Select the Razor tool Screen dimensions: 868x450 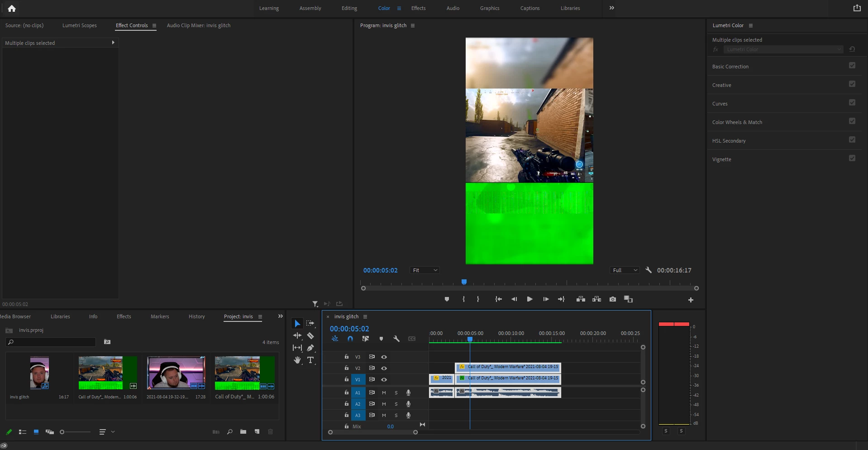[310, 335]
